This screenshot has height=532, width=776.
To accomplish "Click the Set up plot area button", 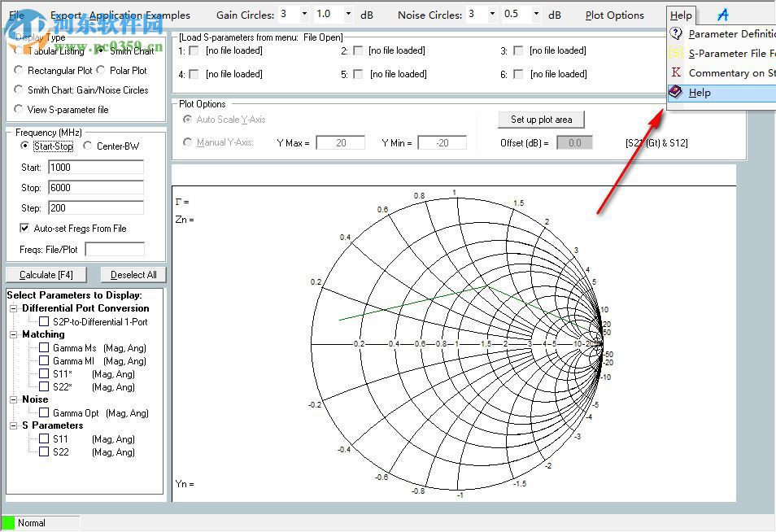I will point(541,119).
